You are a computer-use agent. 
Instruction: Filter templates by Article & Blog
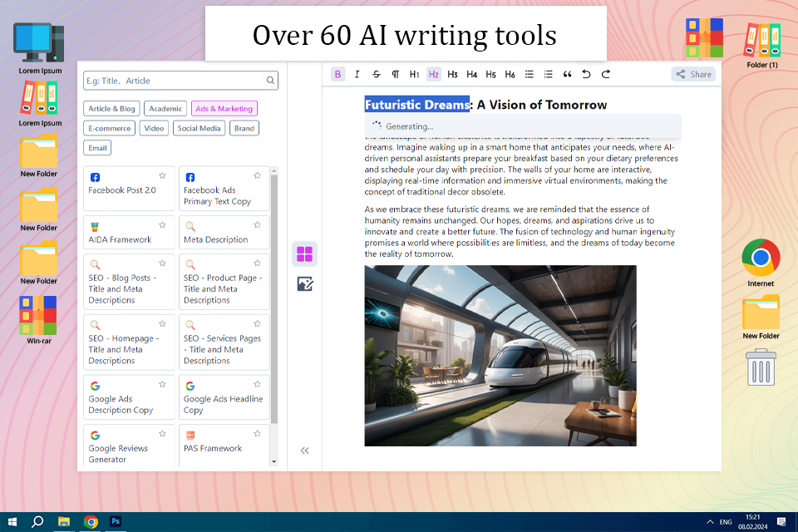tap(111, 108)
